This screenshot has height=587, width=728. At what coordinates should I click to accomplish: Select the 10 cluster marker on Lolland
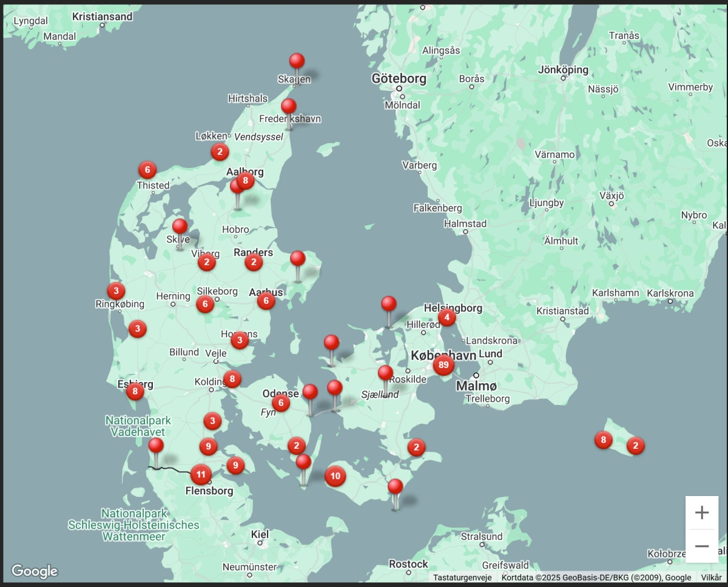tap(335, 476)
